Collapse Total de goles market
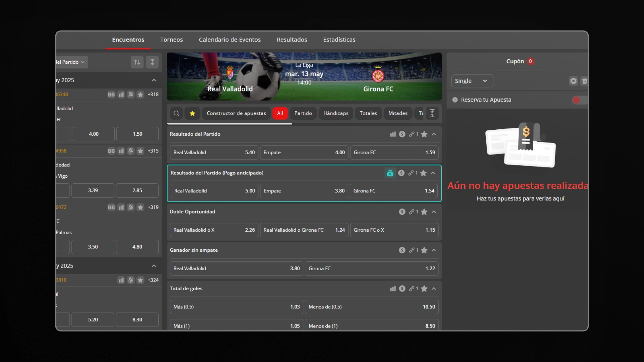The height and width of the screenshot is (362, 644). click(434, 289)
